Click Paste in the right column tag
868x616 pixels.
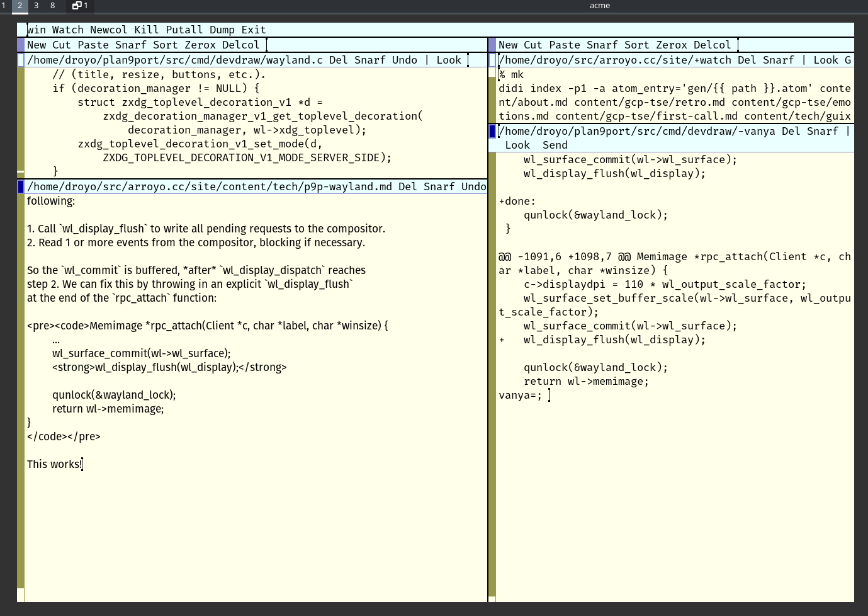point(565,45)
